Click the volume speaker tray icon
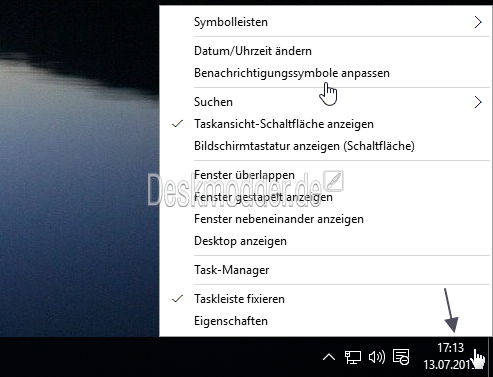The height and width of the screenshot is (377, 493). coord(377,357)
